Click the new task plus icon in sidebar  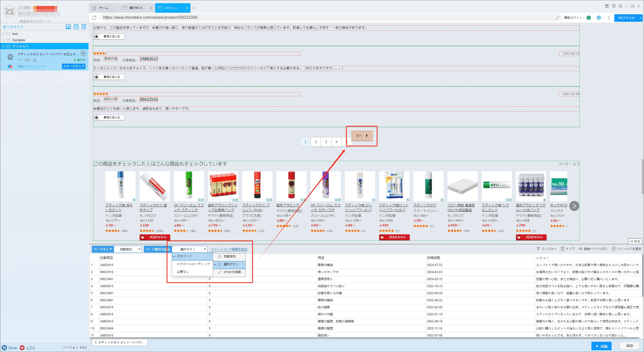pyautogui.click(x=76, y=26)
